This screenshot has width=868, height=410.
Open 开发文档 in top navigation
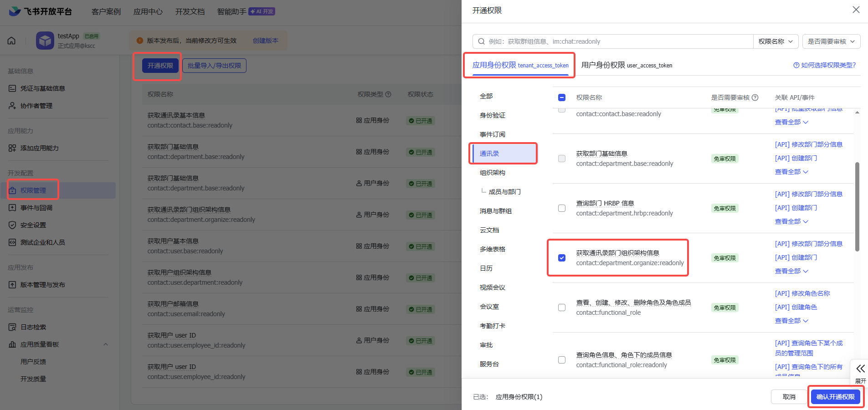click(x=190, y=11)
